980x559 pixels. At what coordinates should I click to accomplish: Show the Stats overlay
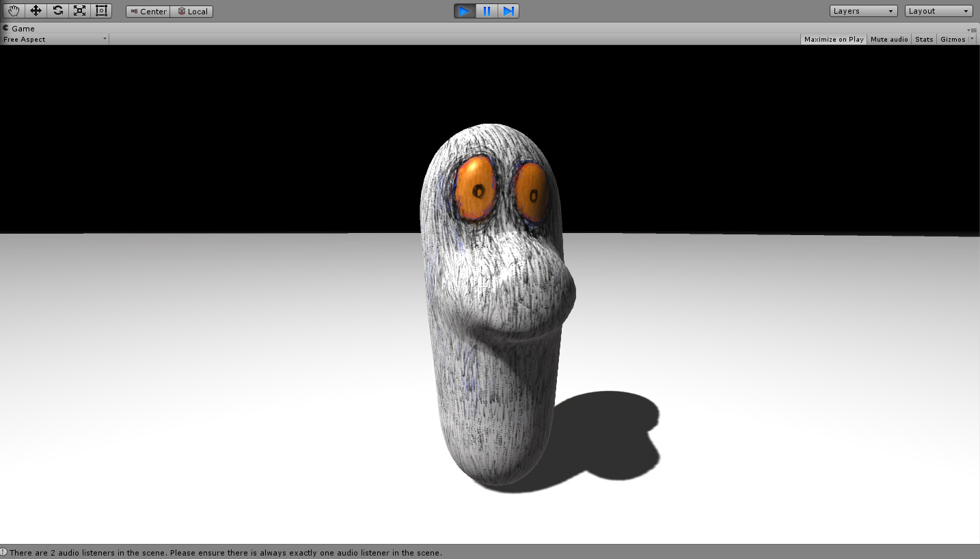(x=924, y=40)
